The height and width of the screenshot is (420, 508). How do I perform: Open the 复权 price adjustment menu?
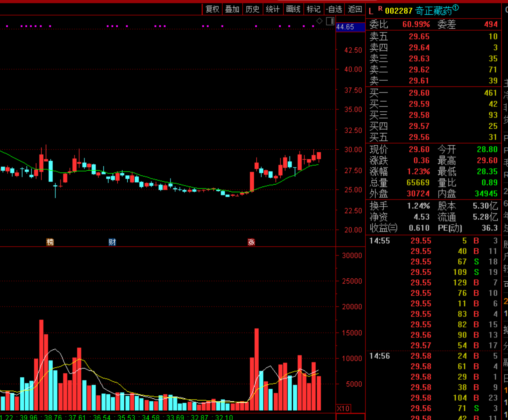pos(212,9)
